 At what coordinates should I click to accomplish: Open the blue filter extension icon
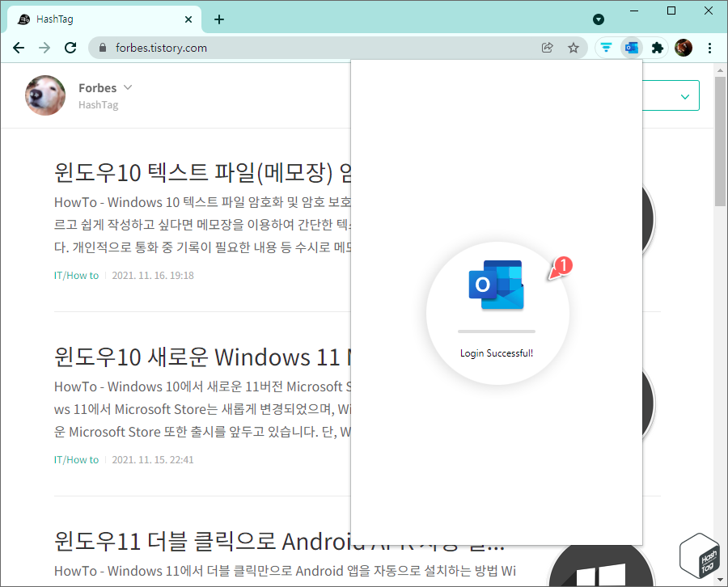[x=606, y=48]
